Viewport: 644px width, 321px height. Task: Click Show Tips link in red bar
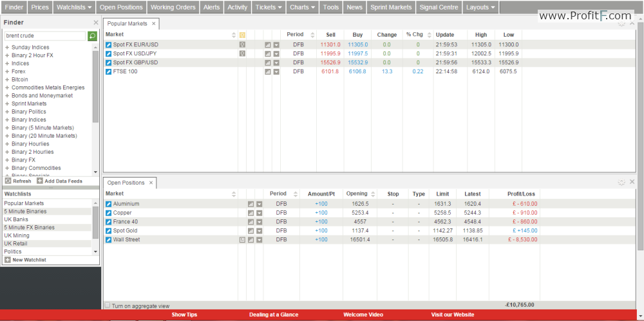184,315
